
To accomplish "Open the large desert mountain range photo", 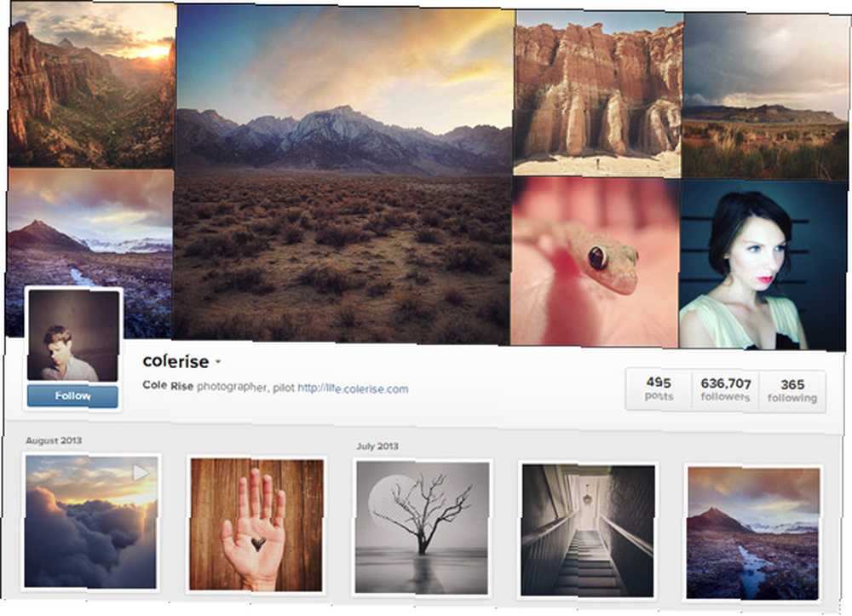I will click(x=344, y=175).
